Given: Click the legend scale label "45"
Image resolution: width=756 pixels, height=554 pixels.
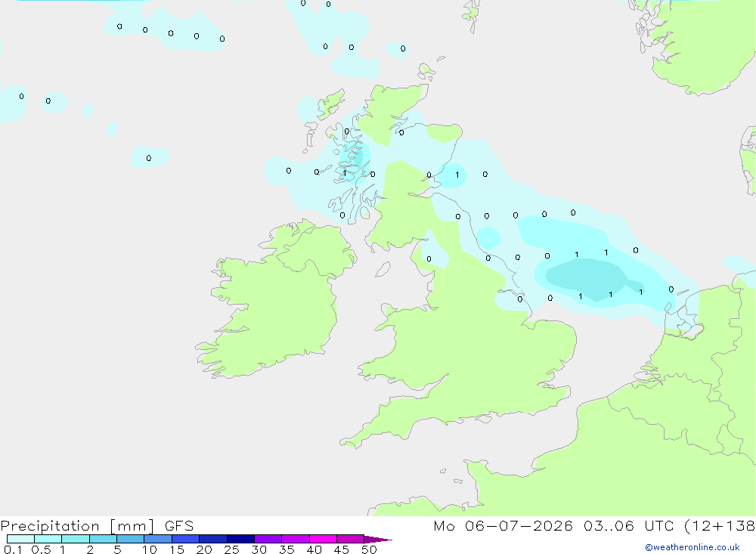Looking at the screenshot, I should click(342, 549).
